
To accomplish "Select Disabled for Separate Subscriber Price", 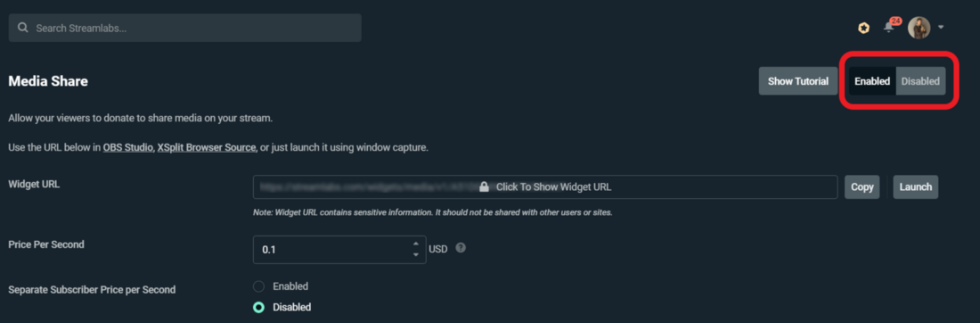I will pyautogui.click(x=258, y=307).
